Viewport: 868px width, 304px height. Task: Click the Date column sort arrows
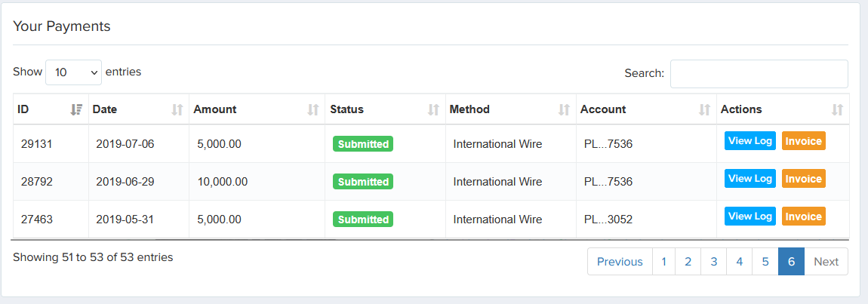coord(177,109)
